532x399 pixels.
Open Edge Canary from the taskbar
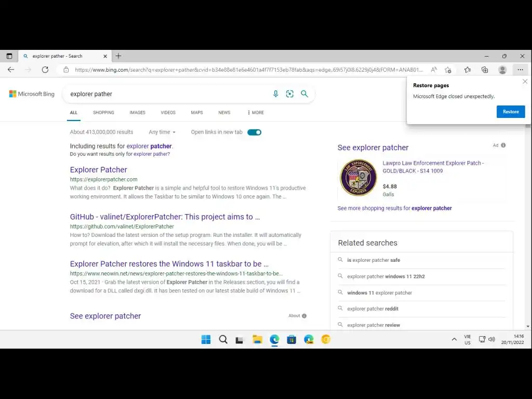(309, 339)
